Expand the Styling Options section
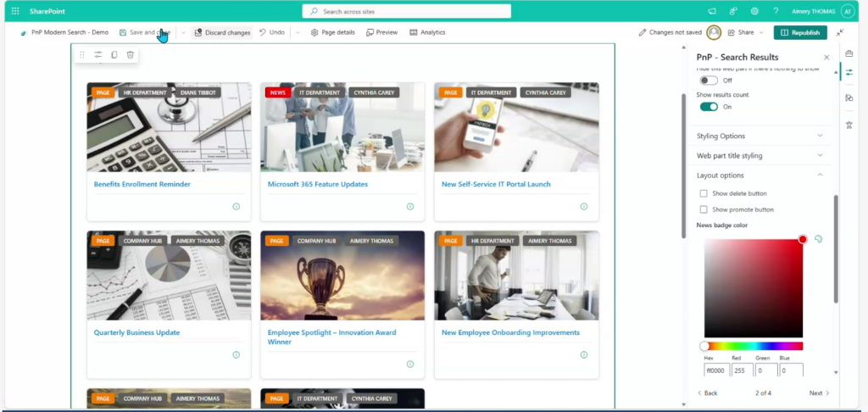 [759, 136]
